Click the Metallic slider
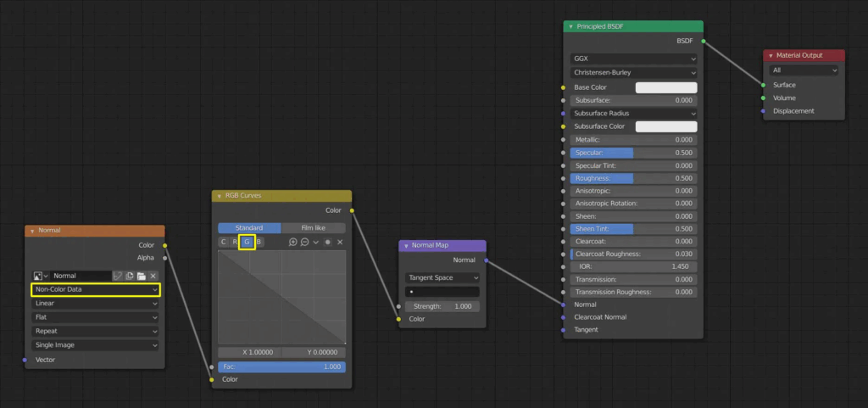The width and height of the screenshot is (868, 408). 633,139
